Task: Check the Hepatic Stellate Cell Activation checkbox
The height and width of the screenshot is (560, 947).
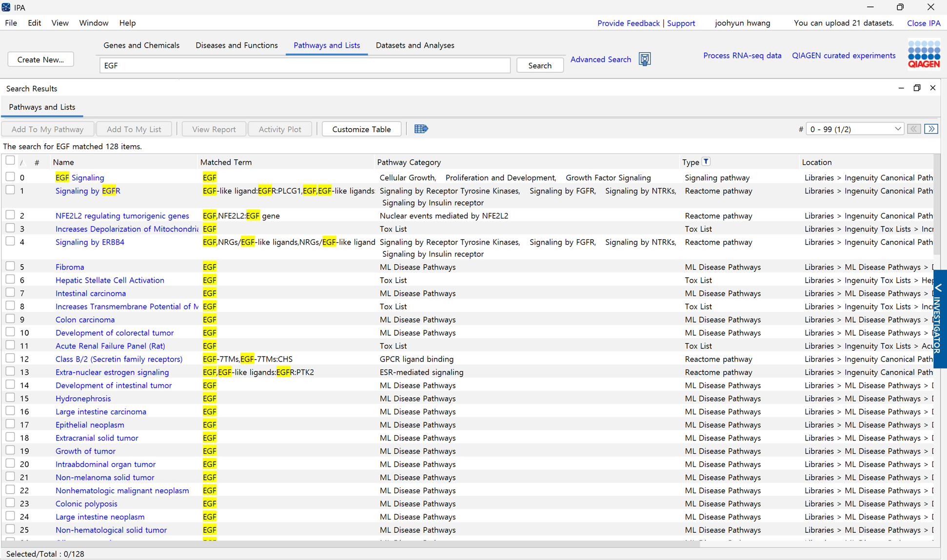Action: coord(10,279)
